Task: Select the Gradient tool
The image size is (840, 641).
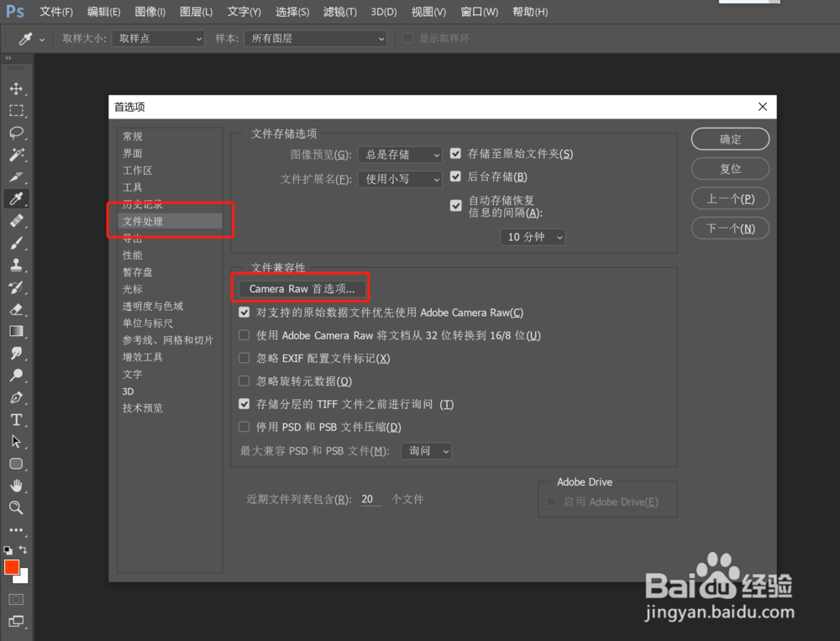Action: tap(16, 331)
